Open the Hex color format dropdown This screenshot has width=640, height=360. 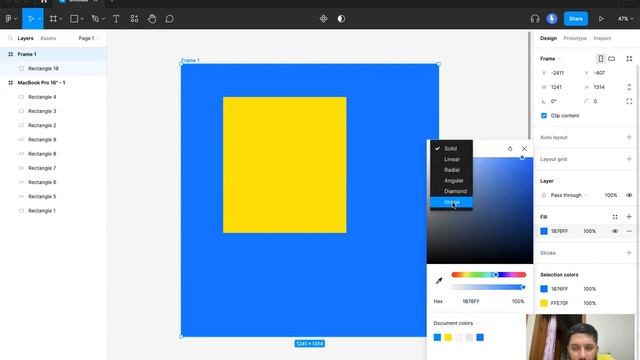click(x=440, y=301)
